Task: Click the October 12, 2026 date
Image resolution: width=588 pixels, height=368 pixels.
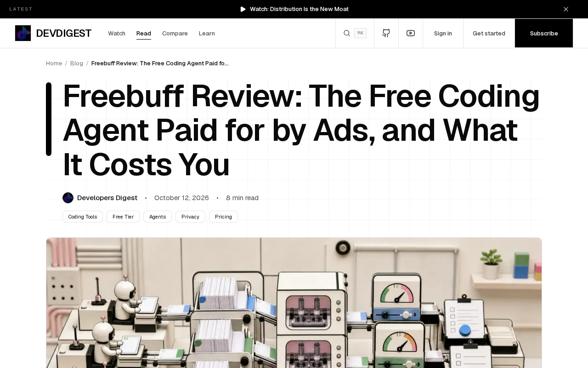Action: pyautogui.click(x=181, y=198)
